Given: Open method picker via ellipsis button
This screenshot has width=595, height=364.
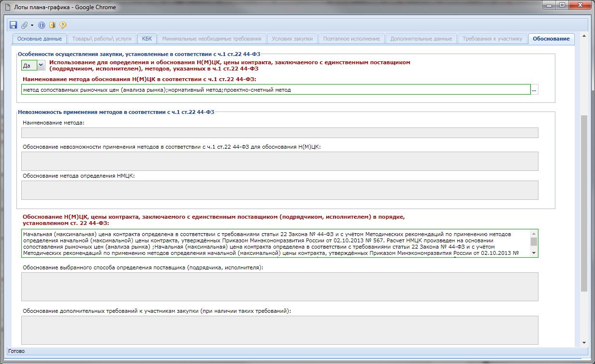Looking at the screenshot, I should pos(534,90).
